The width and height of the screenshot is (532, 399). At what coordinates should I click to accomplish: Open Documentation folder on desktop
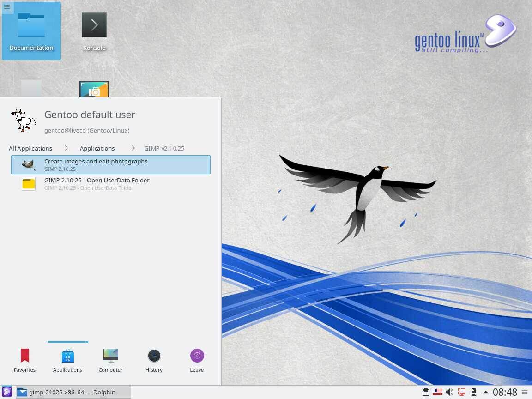[x=31, y=31]
